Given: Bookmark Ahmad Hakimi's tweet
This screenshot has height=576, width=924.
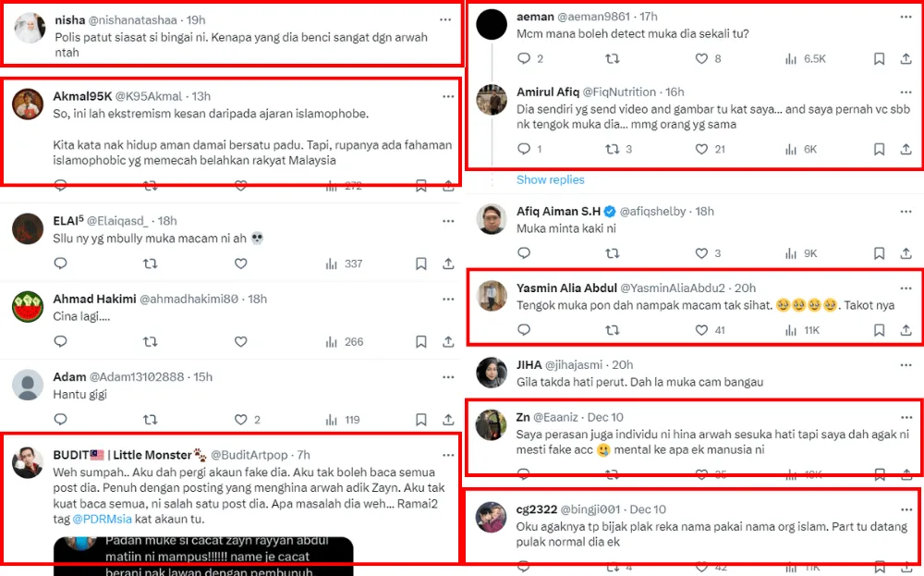Looking at the screenshot, I should coord(421,342).
